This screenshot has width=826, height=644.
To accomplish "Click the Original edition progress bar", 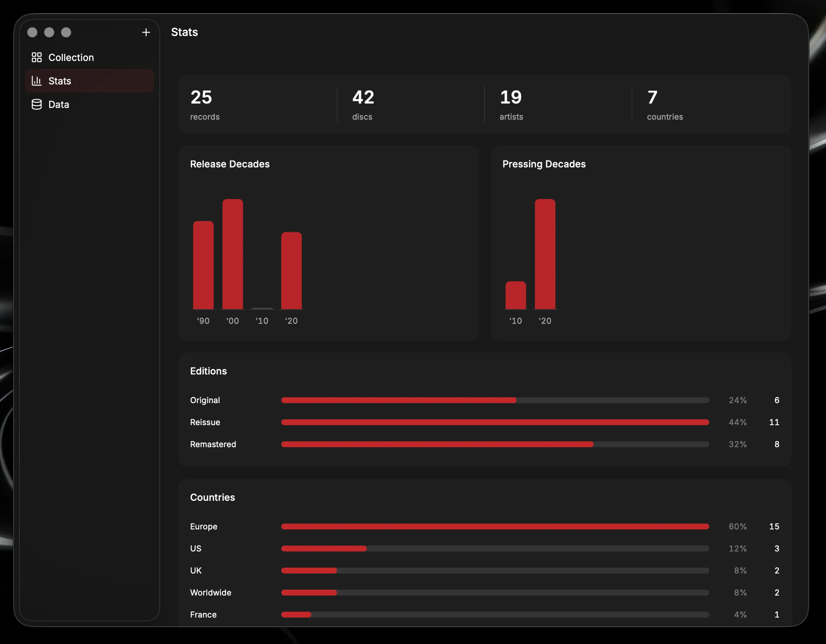I will 495,400.
